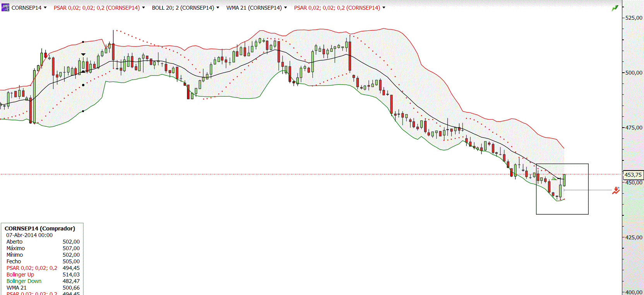Click the WMA 21 label in info panel
The height and width of the screenshot is (295, 644).
click(17, 288)
